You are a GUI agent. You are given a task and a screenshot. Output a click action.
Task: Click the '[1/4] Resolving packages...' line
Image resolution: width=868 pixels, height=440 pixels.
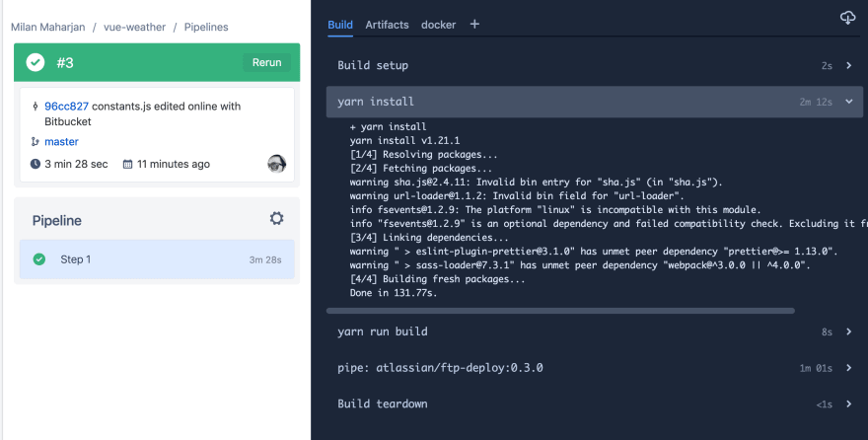pos(423,155)
